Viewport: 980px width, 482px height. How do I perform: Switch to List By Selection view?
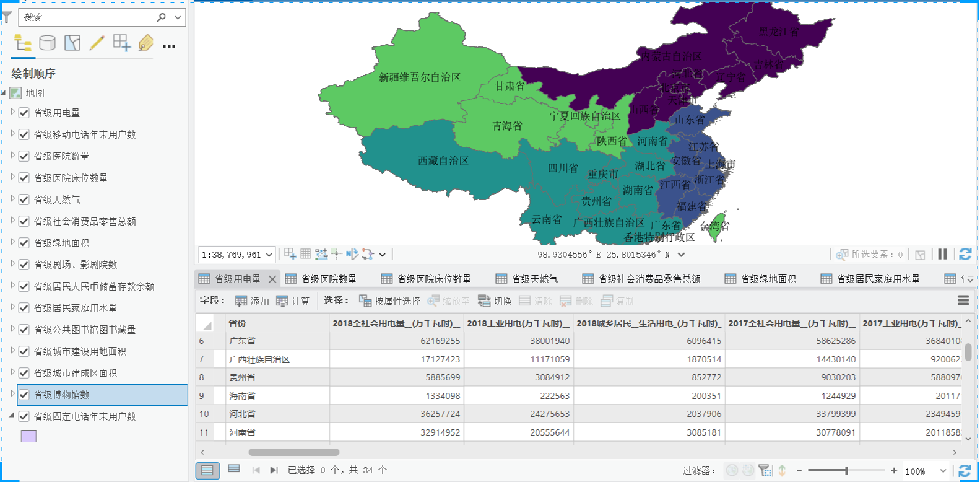point(72,43)
